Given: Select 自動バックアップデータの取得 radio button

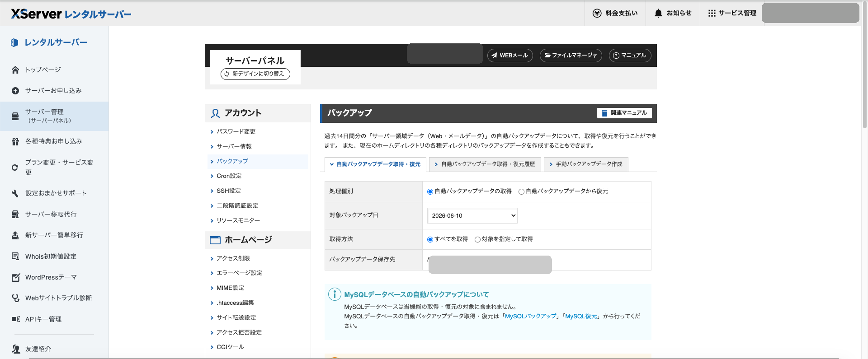Looking at the screenshot, I should [x=430, y=191].
